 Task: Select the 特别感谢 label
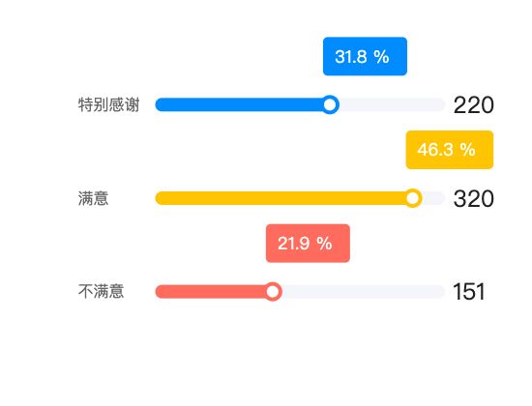pyautogui.click(x=108, y=104)
